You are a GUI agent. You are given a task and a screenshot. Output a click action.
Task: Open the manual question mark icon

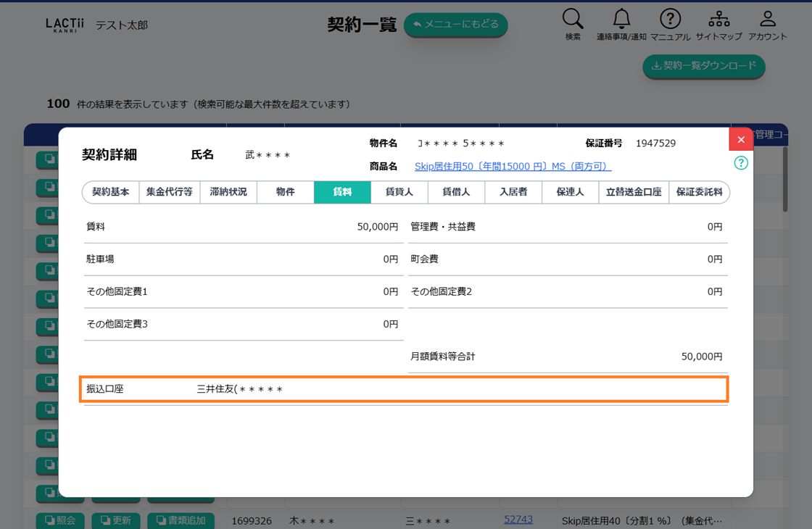(670, 20)
